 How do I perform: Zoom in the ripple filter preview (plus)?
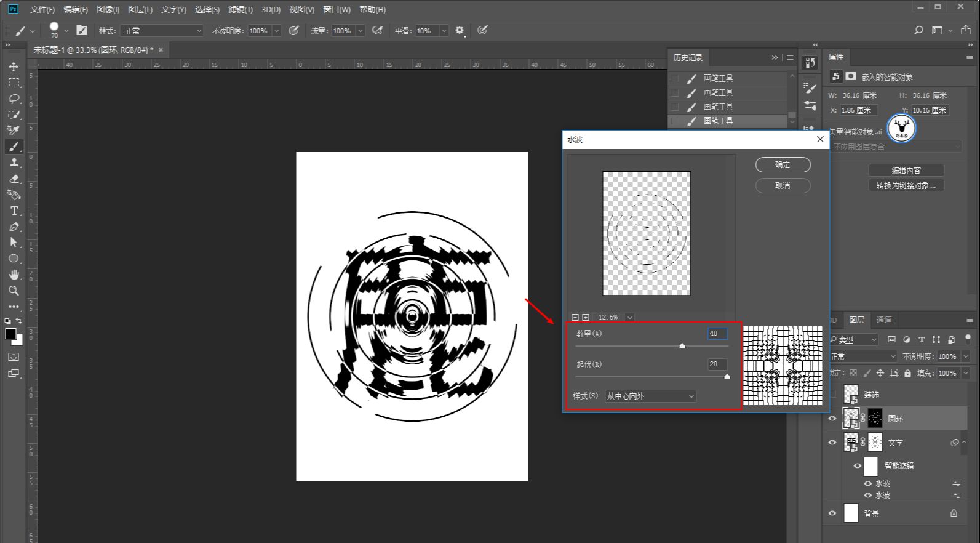(586, 318)
